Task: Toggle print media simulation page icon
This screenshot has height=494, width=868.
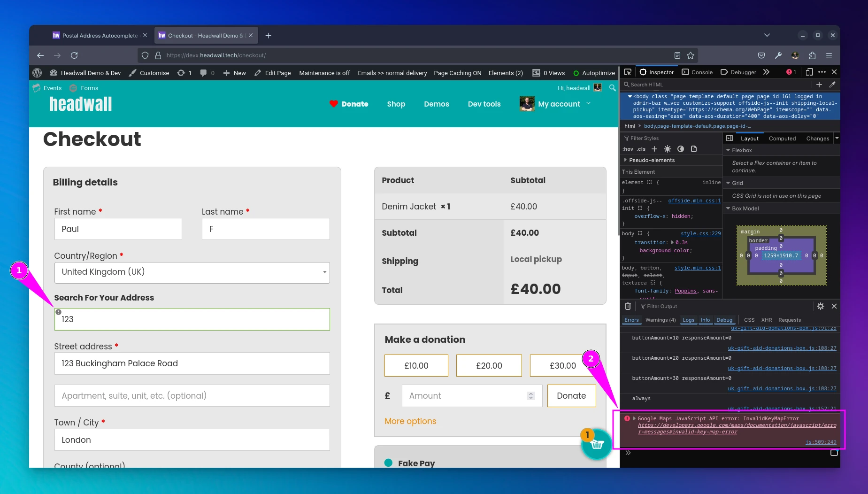Action: coord(694,149)
